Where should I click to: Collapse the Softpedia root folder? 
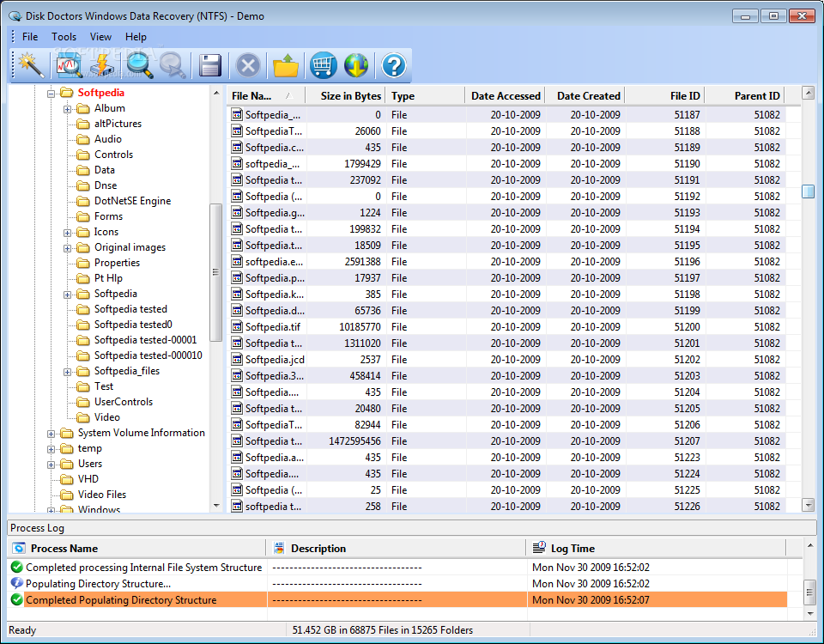coord(51,94)
